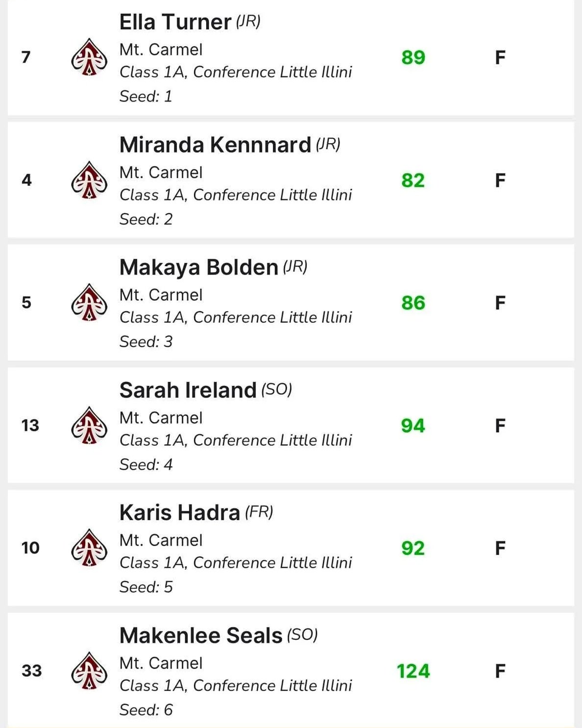Select Makaya Bolden's name
582x728 pixels.
point(199,268)
